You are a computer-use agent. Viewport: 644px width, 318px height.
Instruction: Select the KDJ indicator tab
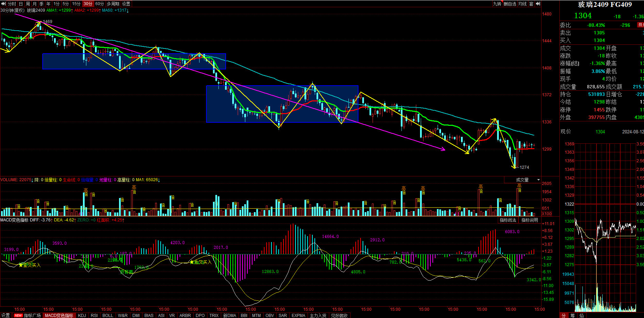(x=82, y=315)
